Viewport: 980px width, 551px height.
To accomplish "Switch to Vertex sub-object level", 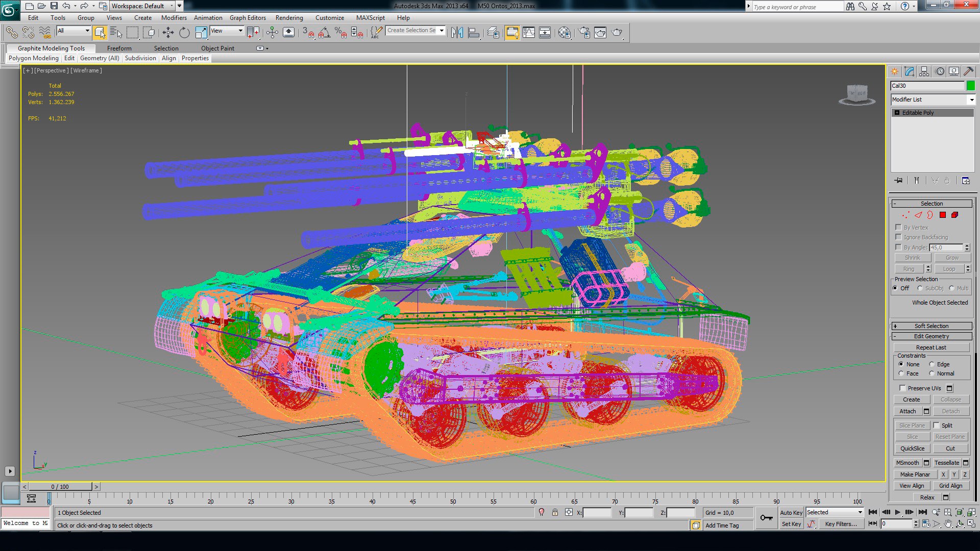I will [905, 215].
